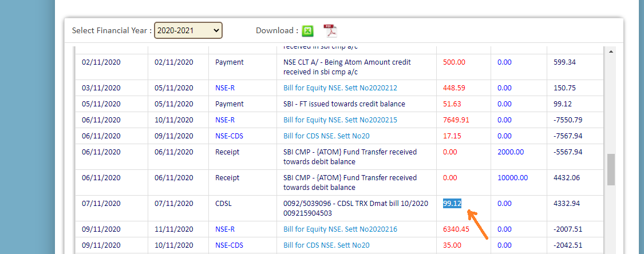Click the ledger table scrollbar thumb

(611, 169)
